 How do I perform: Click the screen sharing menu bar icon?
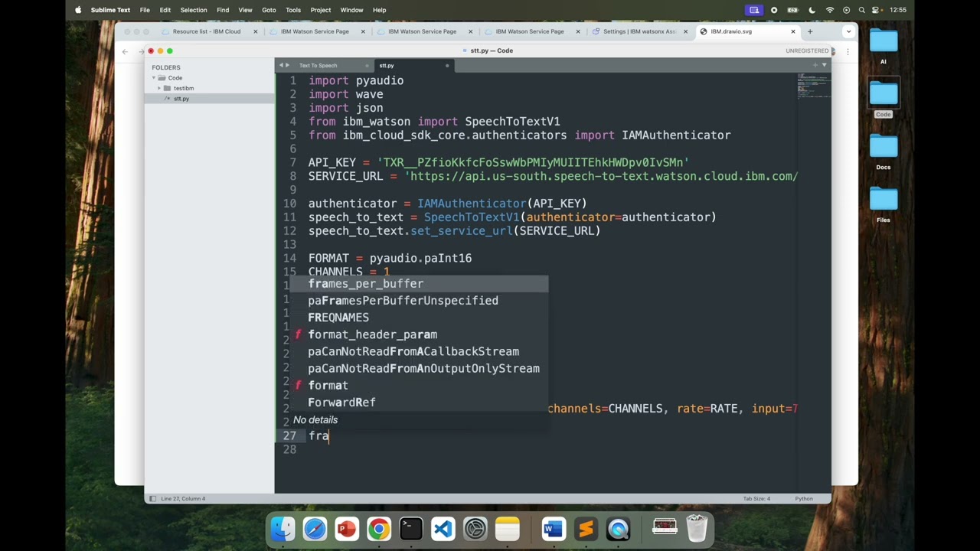coord(754,10)
